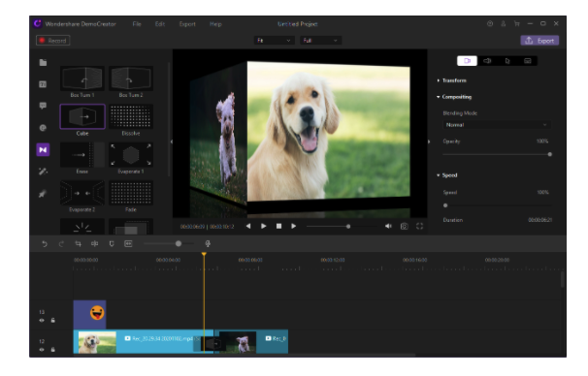Screen dimensions: 588x376
Task: Toggle visibility eye of track 13
Action: 42,320
